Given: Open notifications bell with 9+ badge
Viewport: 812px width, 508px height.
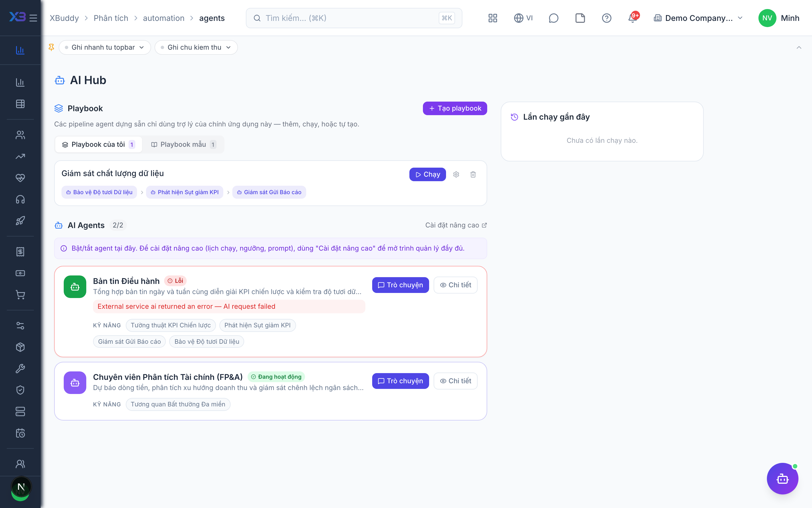Looking at the screenshot, I should tap(633, 17).
